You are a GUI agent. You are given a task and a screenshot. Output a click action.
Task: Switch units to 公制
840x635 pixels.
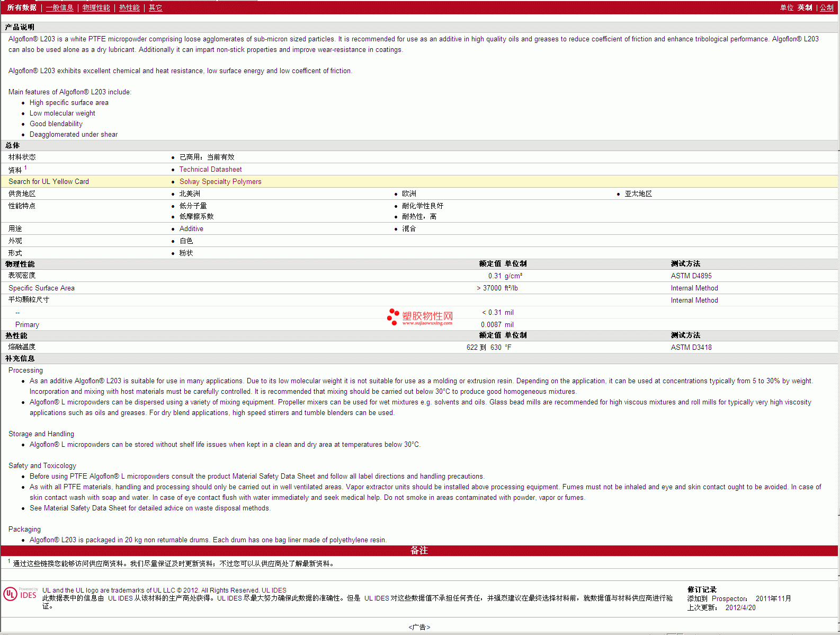827,7
